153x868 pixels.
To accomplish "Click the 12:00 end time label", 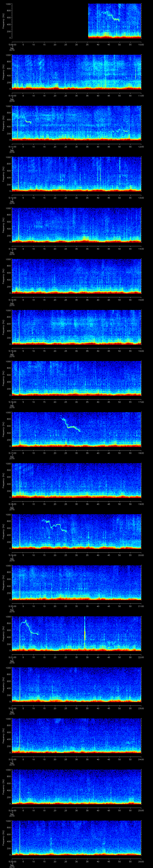I will [141, 147].
